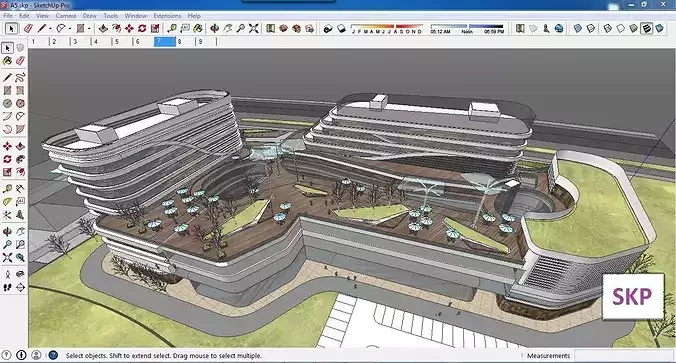Pick the Push/Pull tool in the top toolbar

[103, 28]
